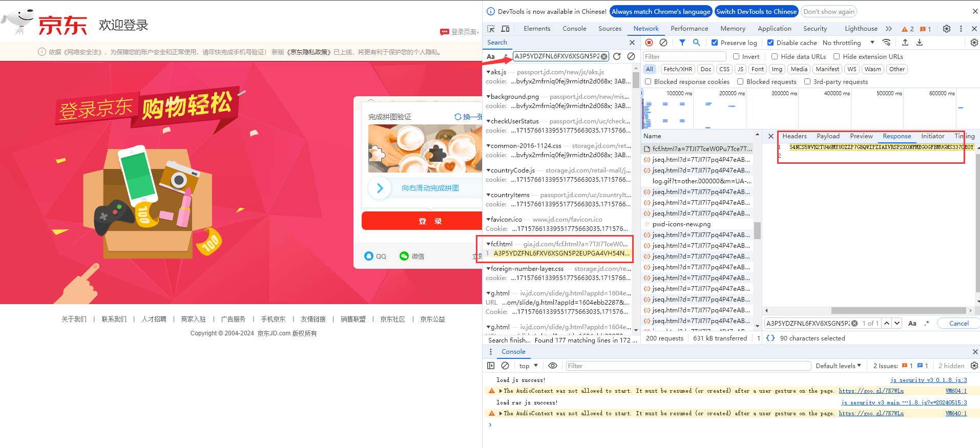Viewport: 980px width, 448px height.
Task: Toggle Match Case (Aa) in search pane
Action: [x=491, y=56]
